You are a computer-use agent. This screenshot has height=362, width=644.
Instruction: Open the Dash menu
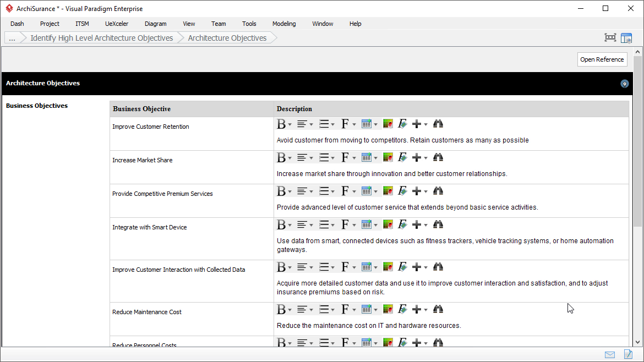coord(17,24)
